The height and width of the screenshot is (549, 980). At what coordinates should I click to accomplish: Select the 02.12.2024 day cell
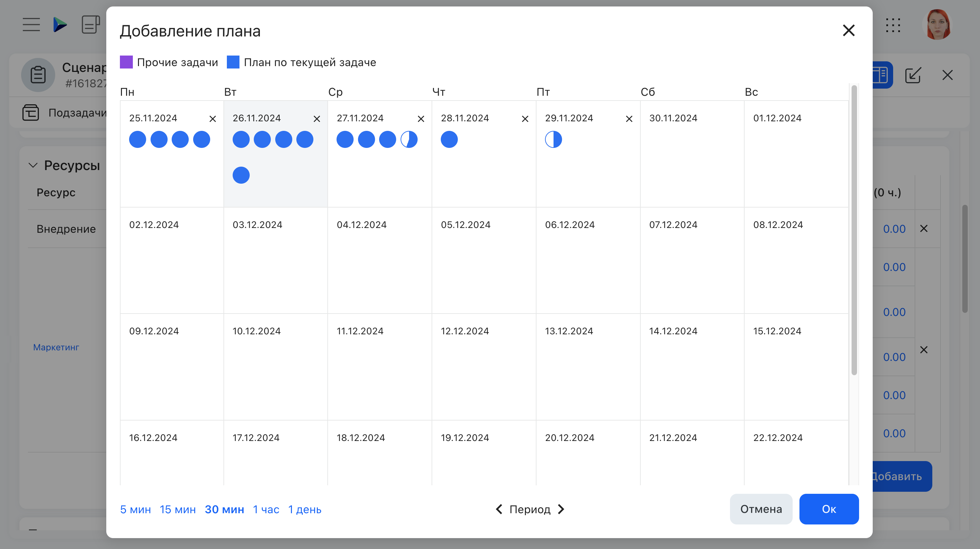pos(172,260)
